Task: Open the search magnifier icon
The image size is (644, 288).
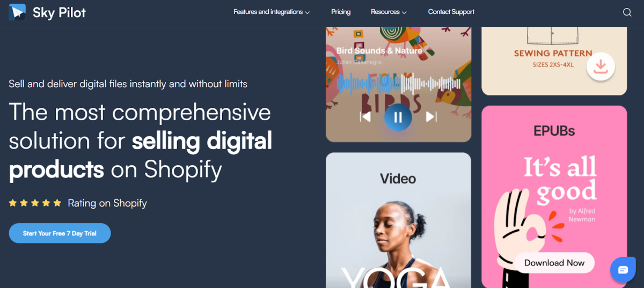Action: click(627, 12)
